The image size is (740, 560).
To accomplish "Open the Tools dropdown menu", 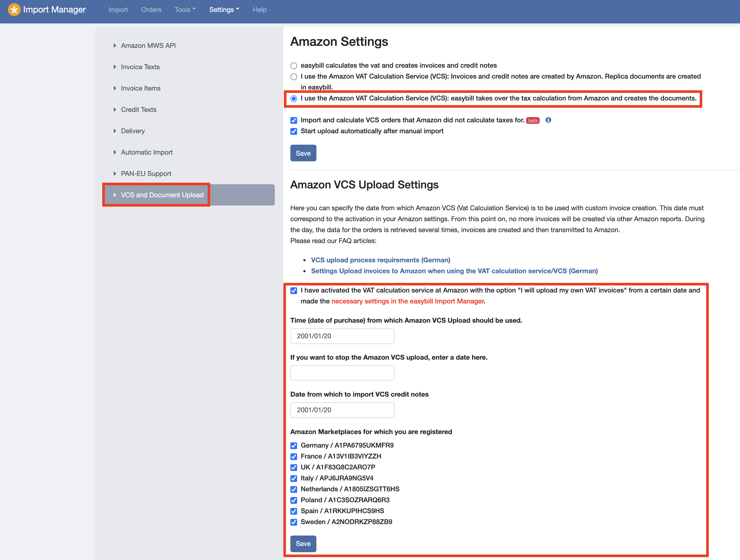I will (x=185, y=10).
